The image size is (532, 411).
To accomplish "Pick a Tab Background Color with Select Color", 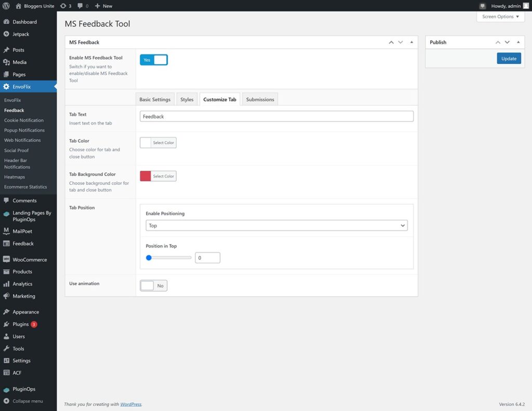I will click(164, 176).
